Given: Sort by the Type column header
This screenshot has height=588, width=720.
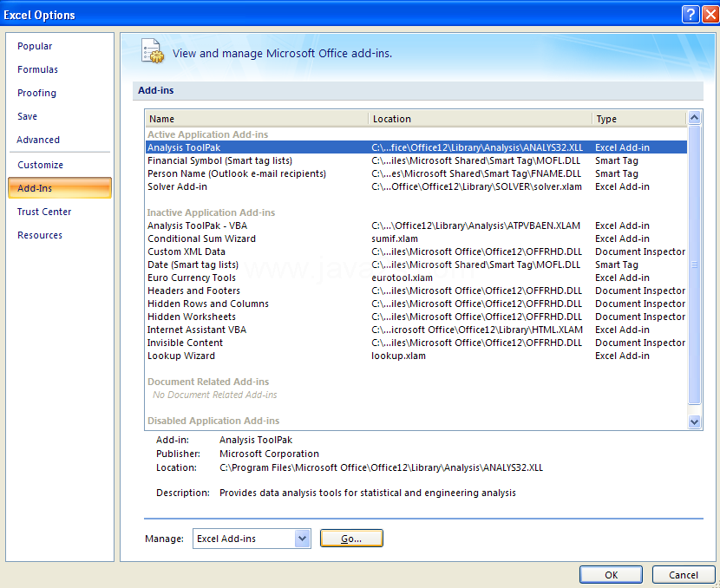Looking at the screenshot, I should coord(639,119).
